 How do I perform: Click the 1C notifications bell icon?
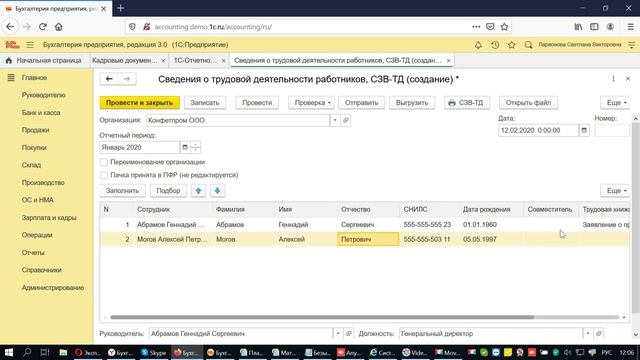click(478, 45)
